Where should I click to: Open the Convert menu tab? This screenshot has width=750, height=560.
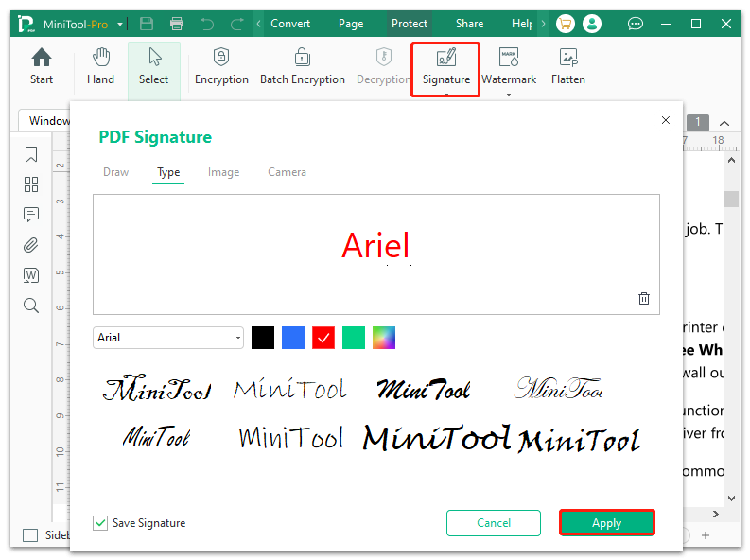tap(290, 24)
